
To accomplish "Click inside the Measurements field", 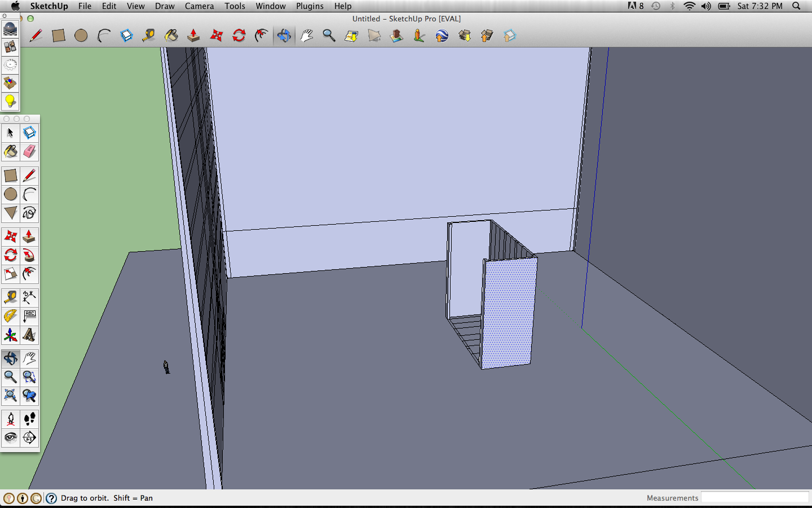I will [754, 498].
